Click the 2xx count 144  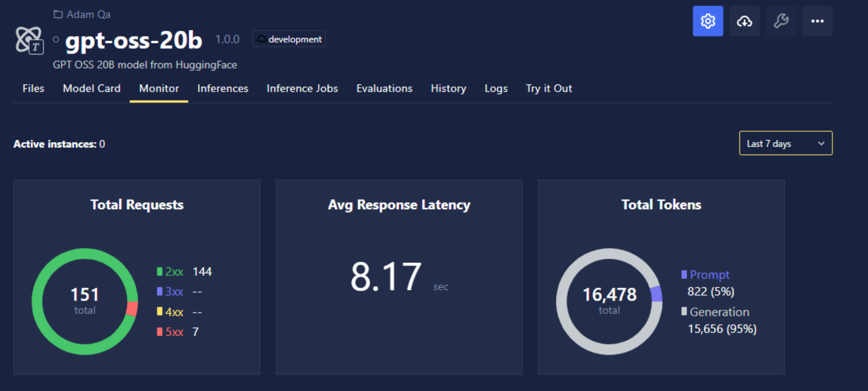pos(202,272)
